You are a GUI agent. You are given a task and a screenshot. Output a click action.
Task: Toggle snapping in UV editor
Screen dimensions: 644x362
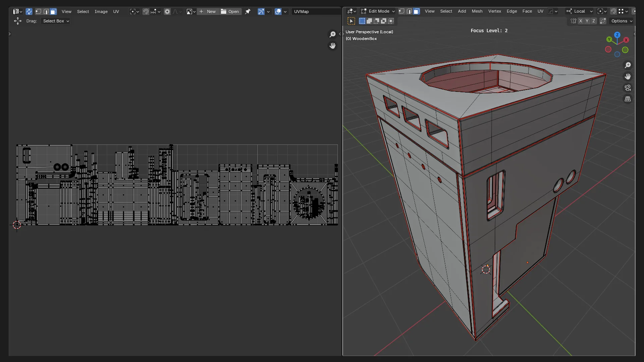146,11
